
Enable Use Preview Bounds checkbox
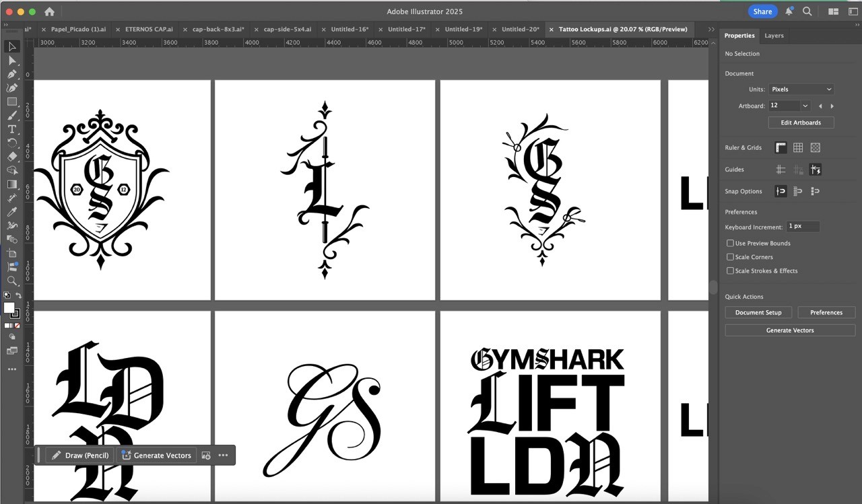[730, 244]
